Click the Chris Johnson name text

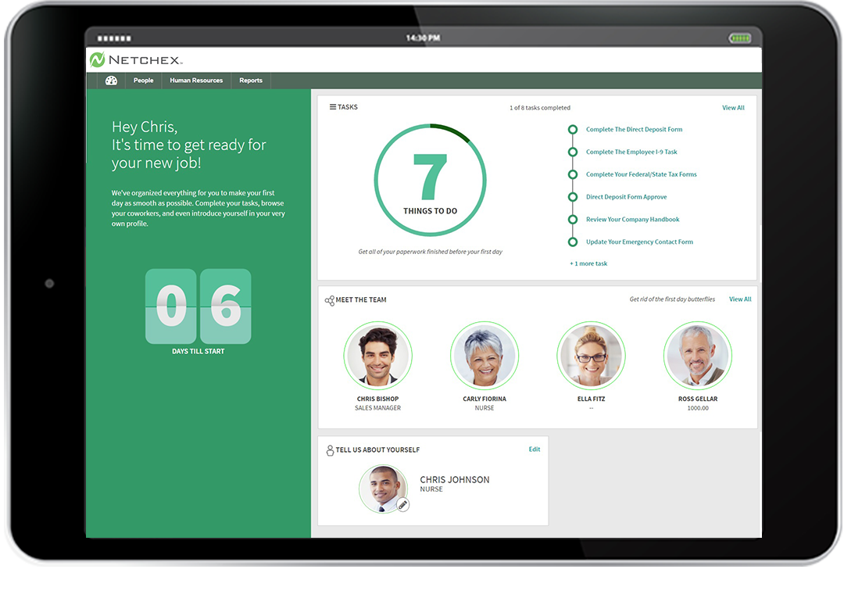[x=455, y=480]
